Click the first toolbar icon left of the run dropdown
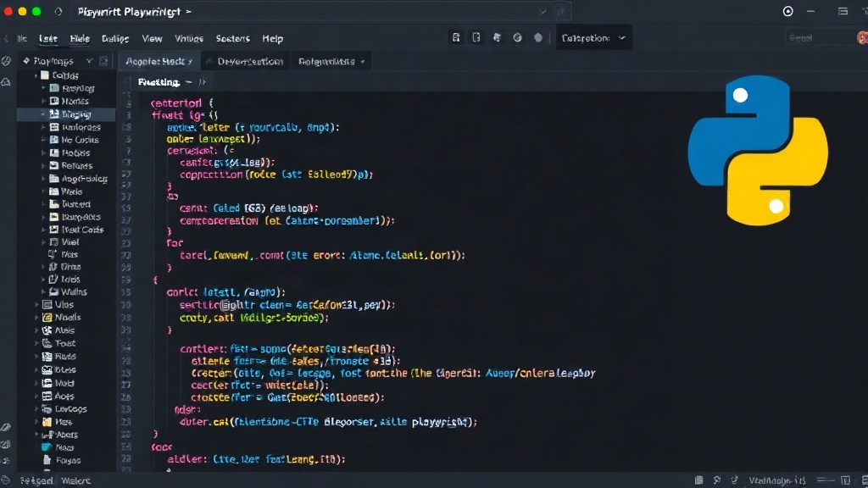 tap(455, 37)
